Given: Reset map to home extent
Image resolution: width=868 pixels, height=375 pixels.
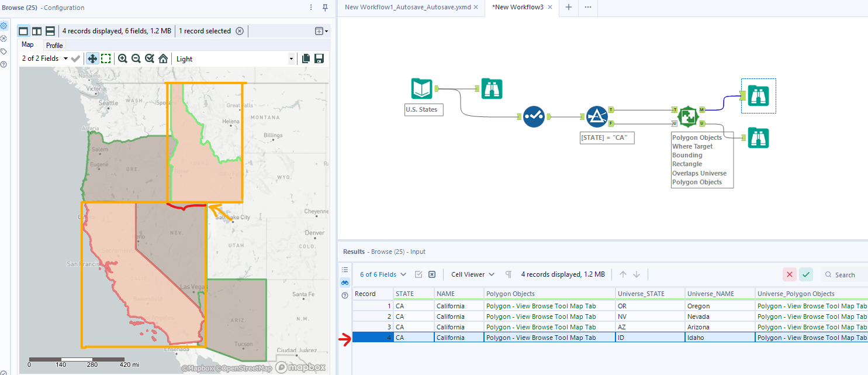Looking at the screenshot, I should tap(163, 59).
